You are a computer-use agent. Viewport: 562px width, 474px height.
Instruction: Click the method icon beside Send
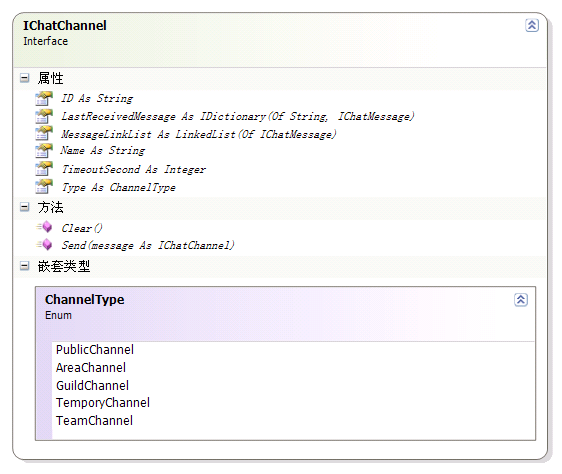44,245
